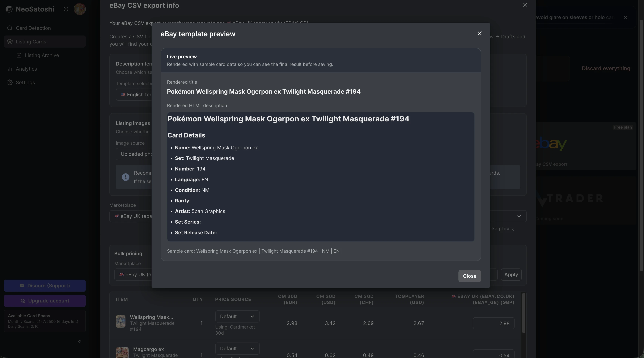Image resolution: width=644 pixels, height=358 pixels.
Task: Go to Listing Archive page
Action: click(42, 55)
